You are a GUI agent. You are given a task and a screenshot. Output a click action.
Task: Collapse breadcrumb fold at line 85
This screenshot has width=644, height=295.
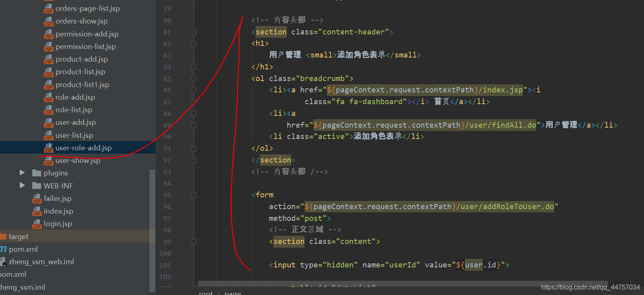pos(194,79)
